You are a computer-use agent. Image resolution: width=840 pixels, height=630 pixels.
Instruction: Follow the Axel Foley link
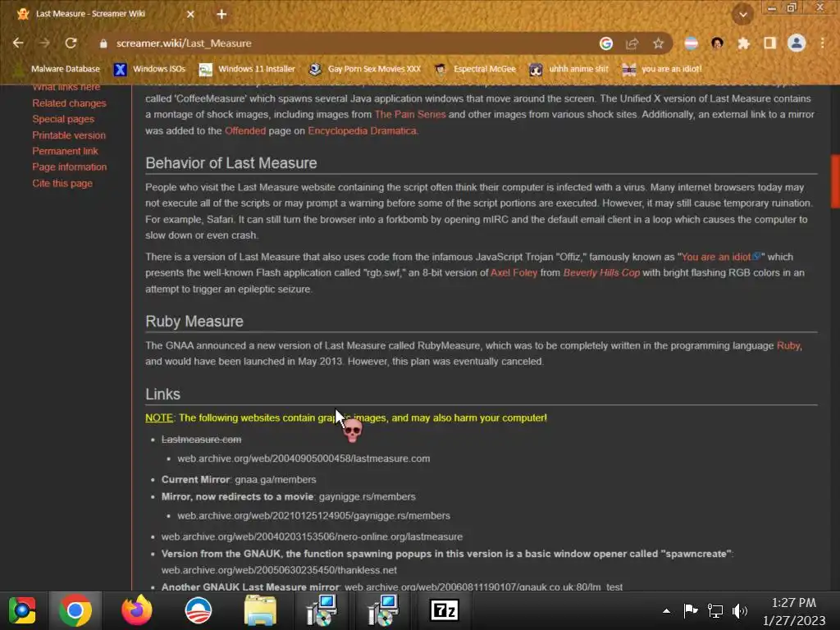514,272
